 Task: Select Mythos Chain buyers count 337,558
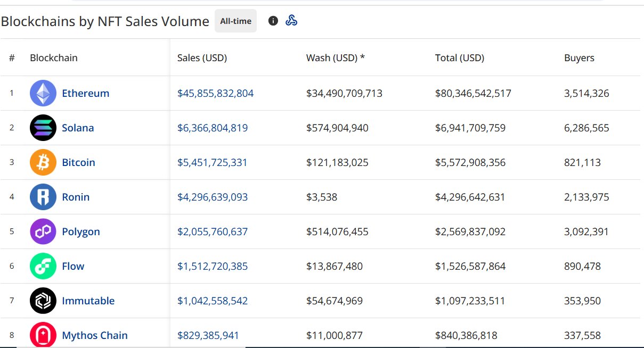point(582,335)
